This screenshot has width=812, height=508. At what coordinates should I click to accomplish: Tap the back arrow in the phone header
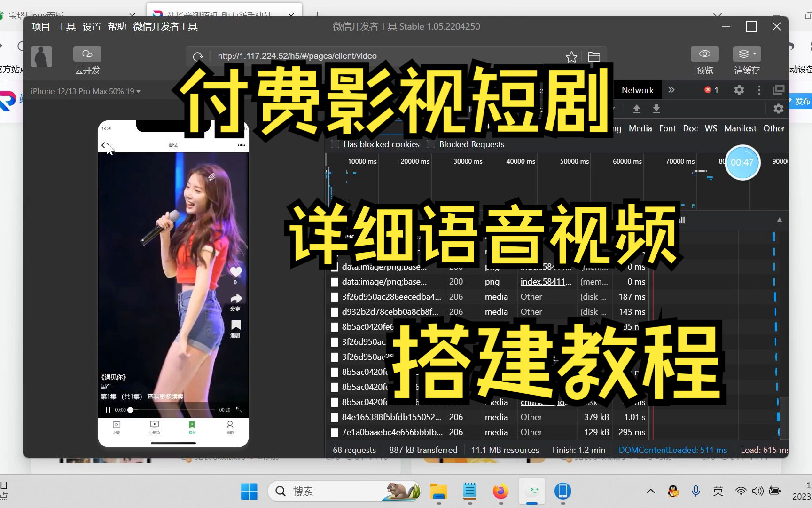pyautogui.click(x=103, y=145)
